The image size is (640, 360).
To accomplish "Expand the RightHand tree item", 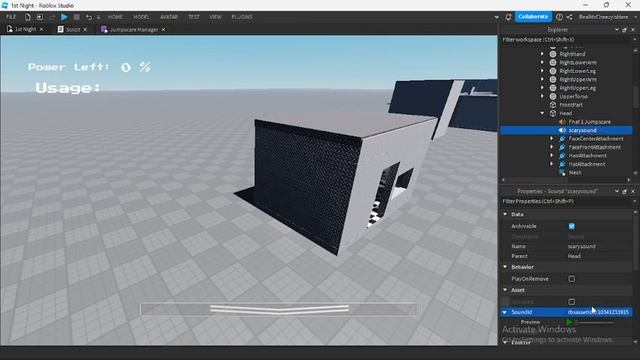I will click(542, 54).
